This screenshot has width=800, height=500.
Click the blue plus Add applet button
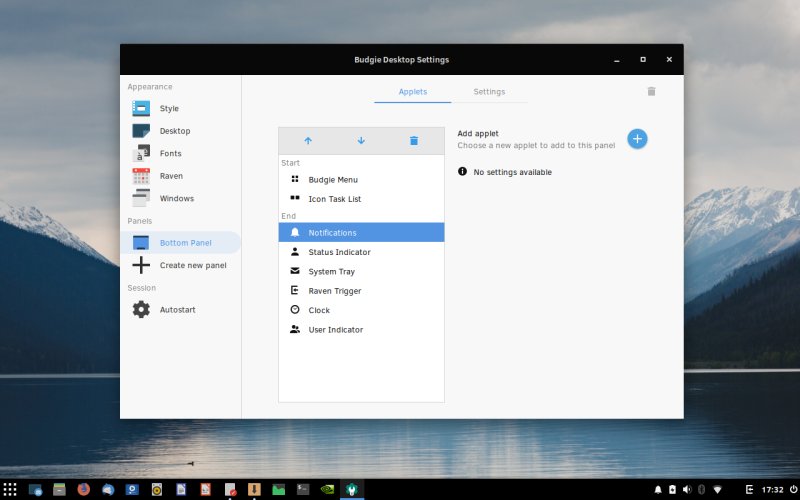637,139
